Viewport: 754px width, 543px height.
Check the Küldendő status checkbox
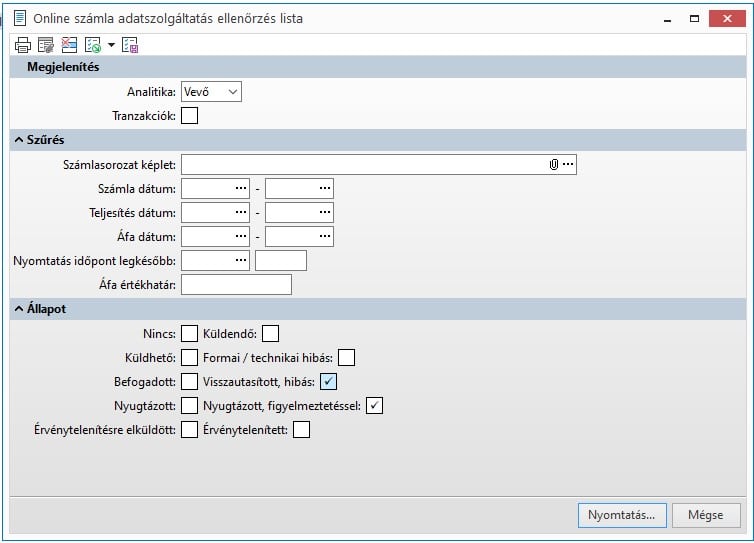pyautogui.click(x=270, y=333)
